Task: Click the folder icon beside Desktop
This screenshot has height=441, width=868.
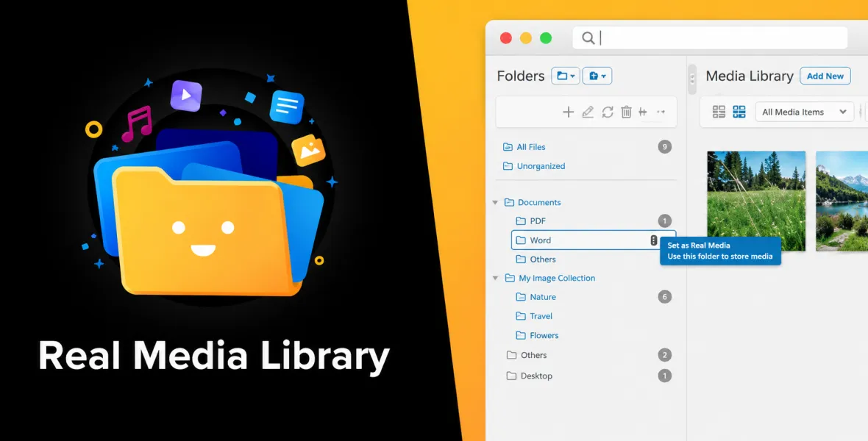Action: pyautogui.click(x=511, y=376)
